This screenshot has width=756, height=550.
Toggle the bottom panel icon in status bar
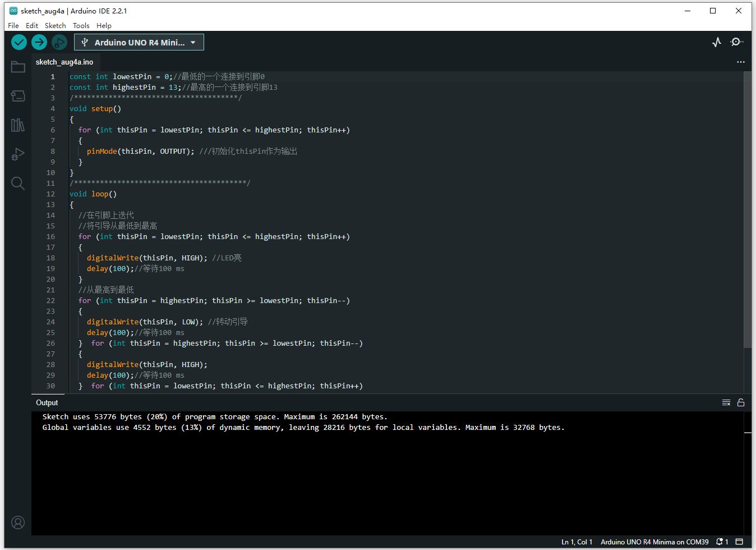pos(739,542)
